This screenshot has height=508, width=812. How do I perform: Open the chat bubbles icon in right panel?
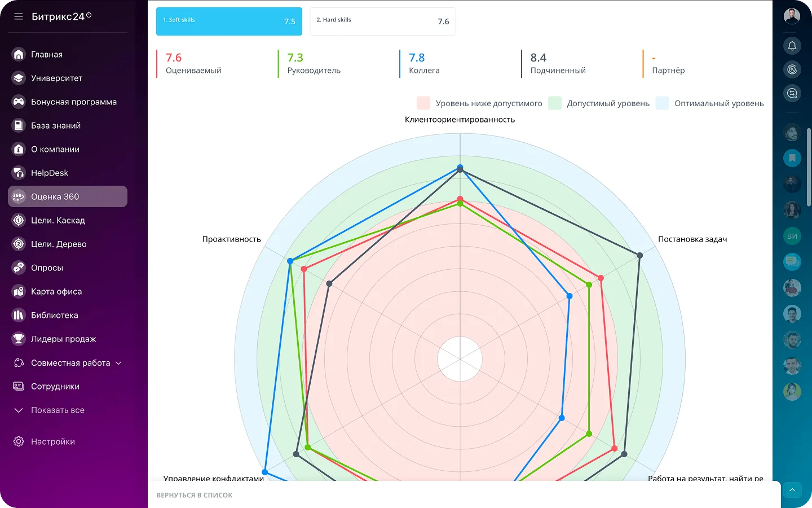792,261
